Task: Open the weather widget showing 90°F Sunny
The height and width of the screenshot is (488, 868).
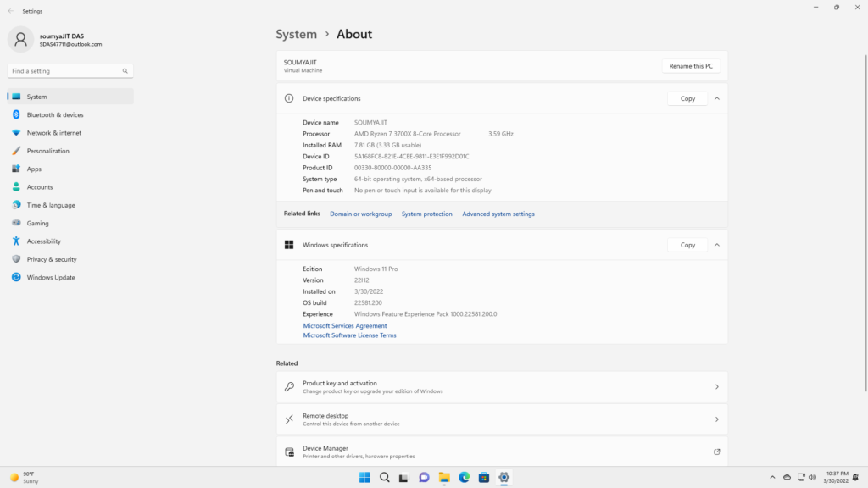Action: coord(25,478)
